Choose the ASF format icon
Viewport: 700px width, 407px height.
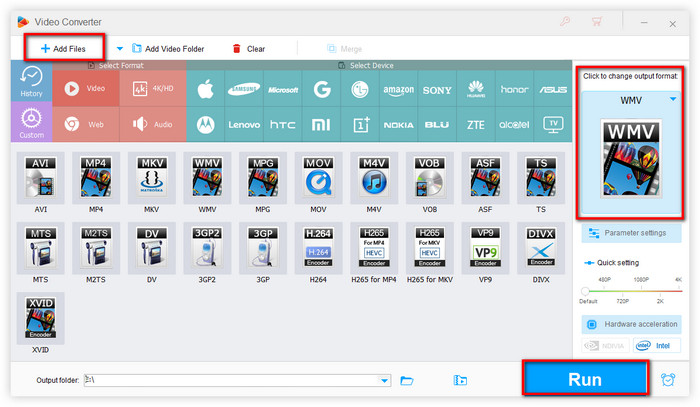point(485,178)
